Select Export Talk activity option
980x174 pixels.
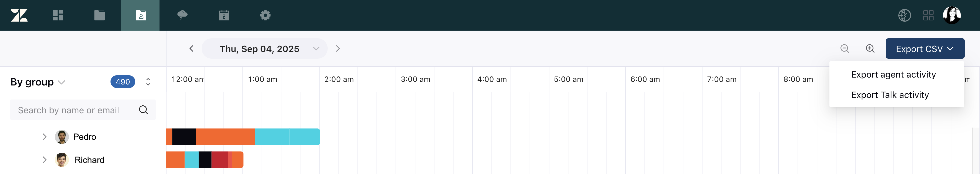[x=890, y=95]
